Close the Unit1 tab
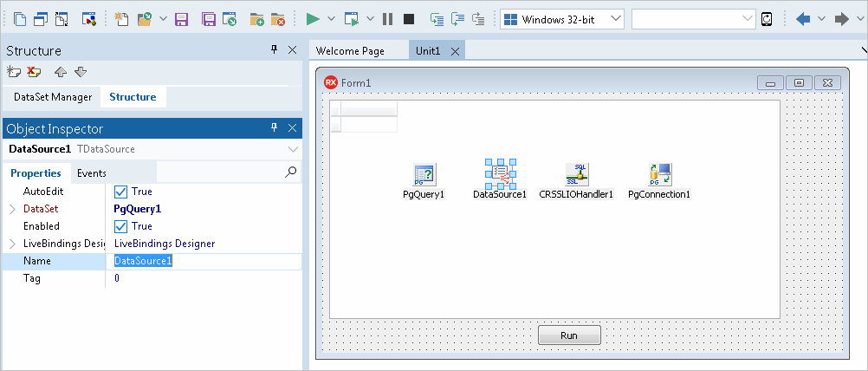The width and height of the screenshot is (868, 371). pyautogui.click(x=455, y=51)
